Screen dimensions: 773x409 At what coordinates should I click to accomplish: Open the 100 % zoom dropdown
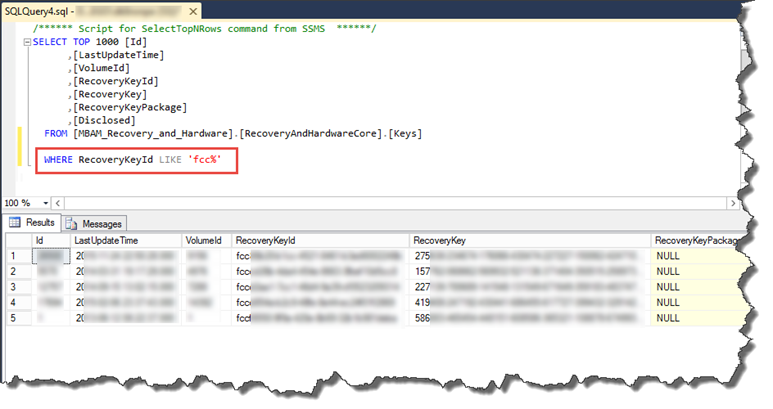(46, 203)
